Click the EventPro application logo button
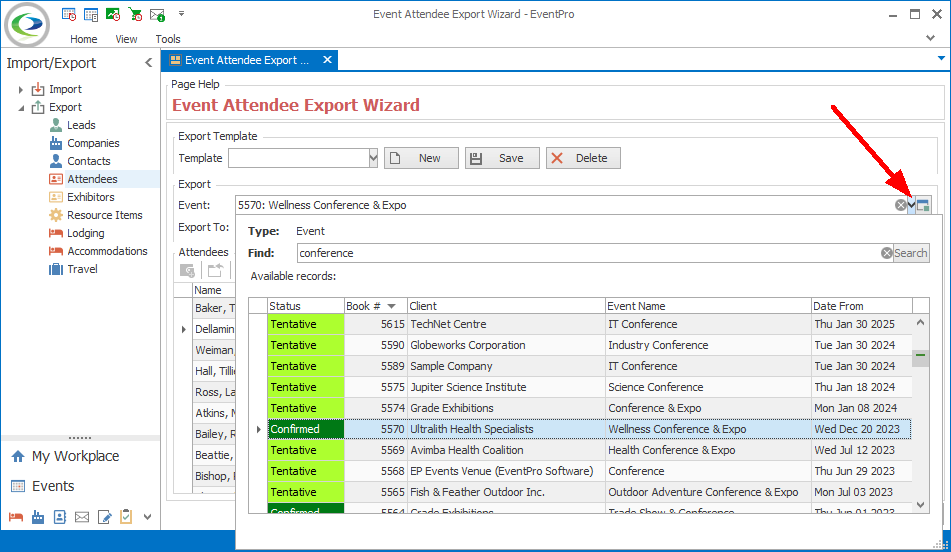 (x=27, y=25)
